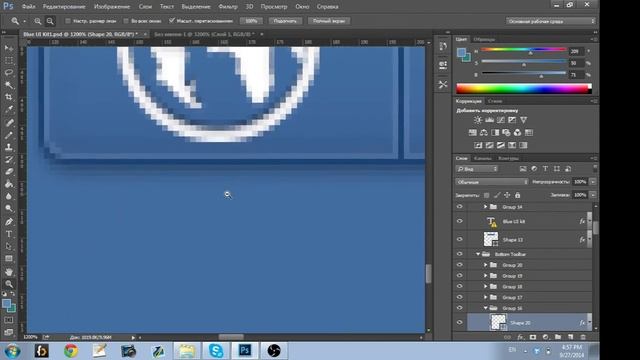Toggle lock all for layer (padlock)

coord(518,195)
